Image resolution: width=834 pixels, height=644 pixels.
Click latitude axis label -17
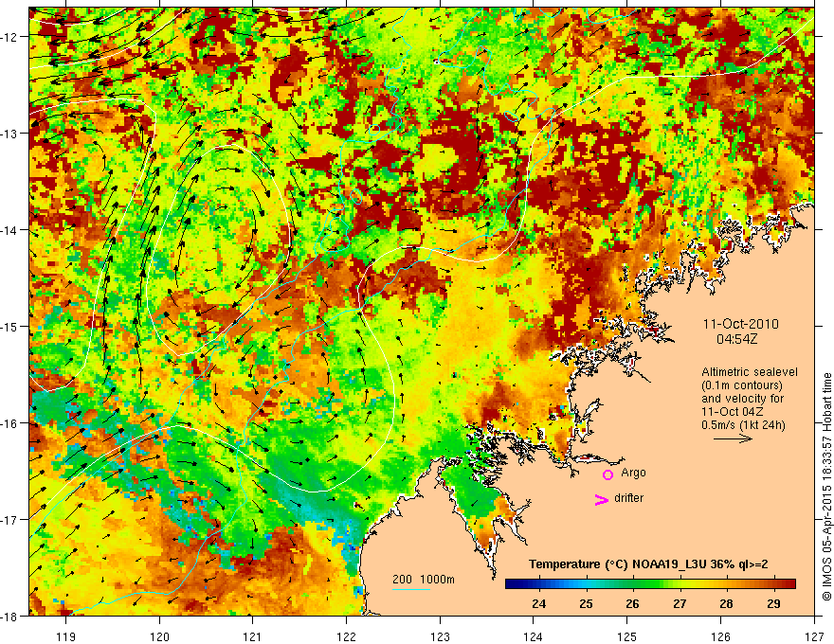click(10, 520)
